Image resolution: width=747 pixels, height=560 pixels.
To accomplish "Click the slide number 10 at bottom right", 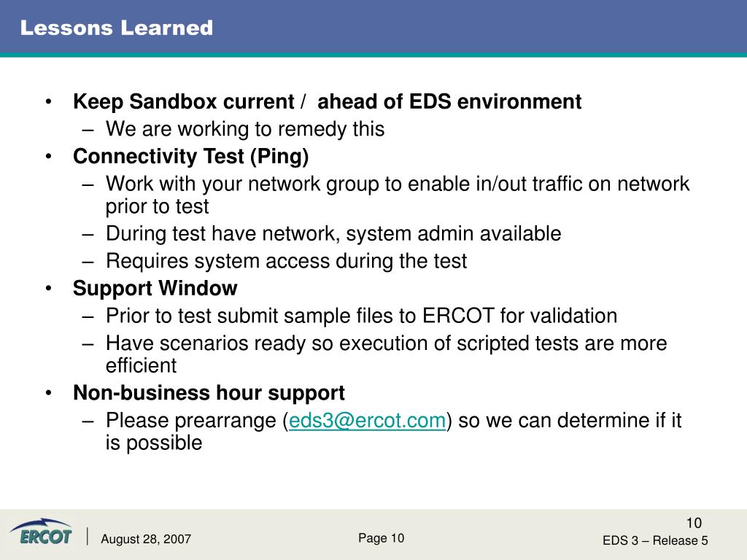I will pos(694,523).
